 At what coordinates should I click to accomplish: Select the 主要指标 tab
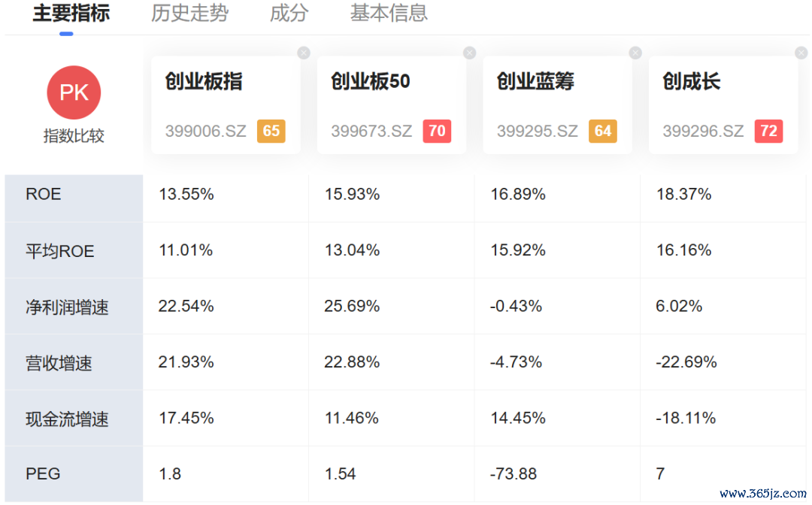(x=71, y=13)
